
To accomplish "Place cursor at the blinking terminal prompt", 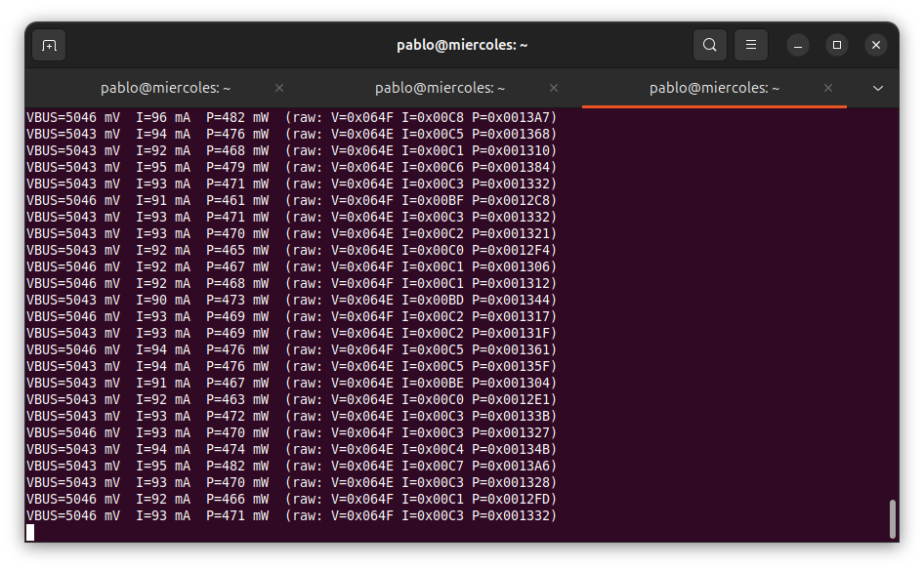I will [28, 532].
